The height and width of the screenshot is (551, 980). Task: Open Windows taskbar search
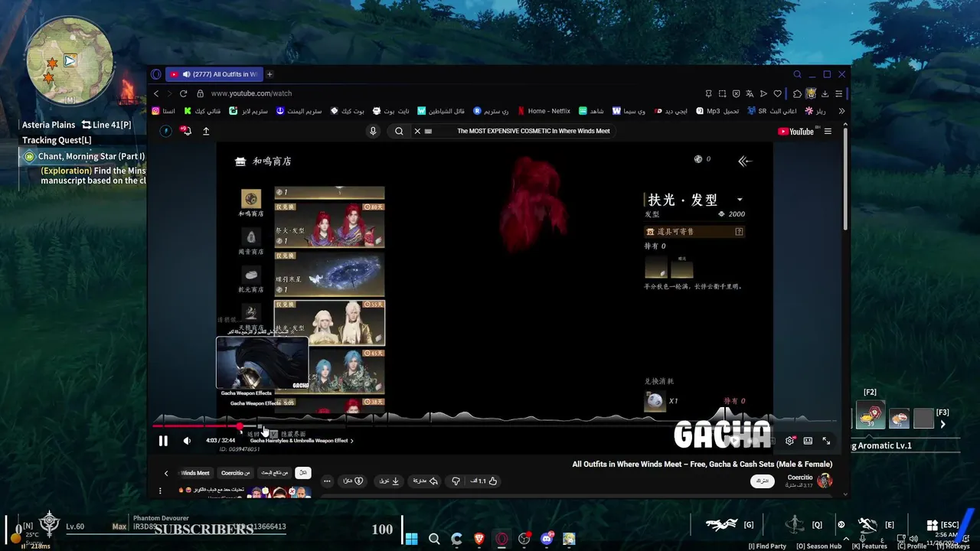tap(434, 539)
